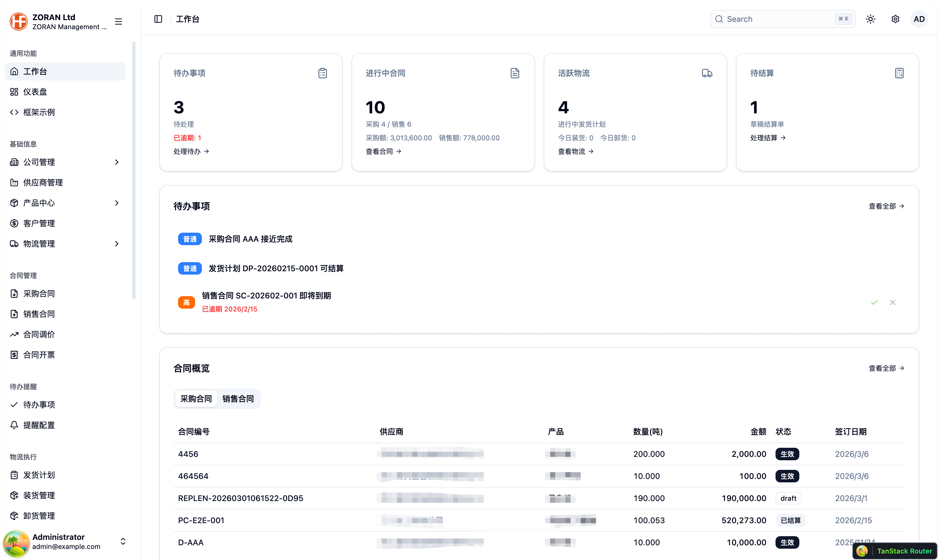
Task: Open 框架示例 in the sidebar
Action: coord(39,112)
